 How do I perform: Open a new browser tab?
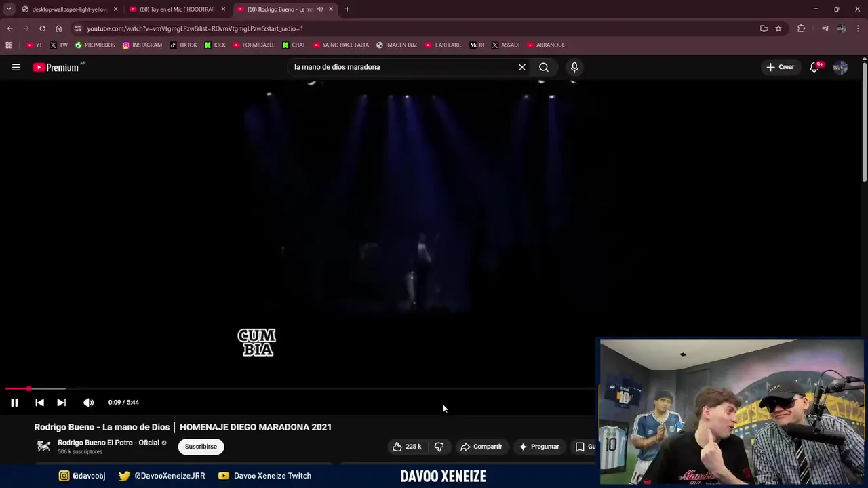click(x=347, y=9)
